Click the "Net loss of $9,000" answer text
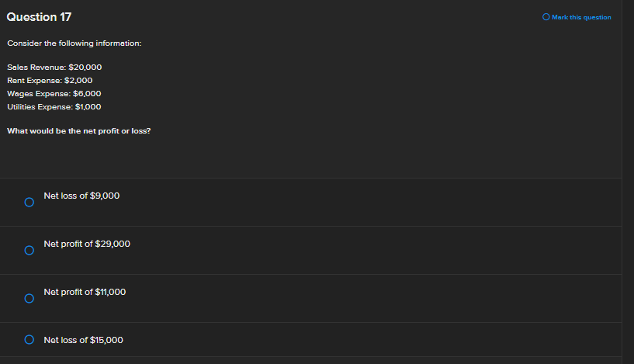 [x=81, y=196]
